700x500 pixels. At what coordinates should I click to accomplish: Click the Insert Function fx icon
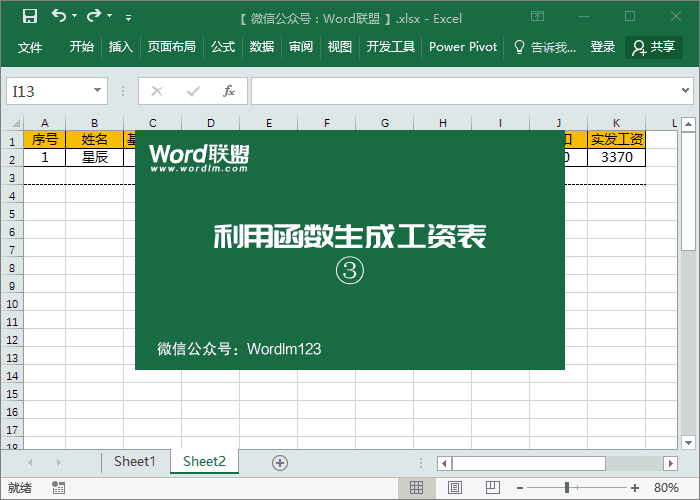(x=228, y=91)
